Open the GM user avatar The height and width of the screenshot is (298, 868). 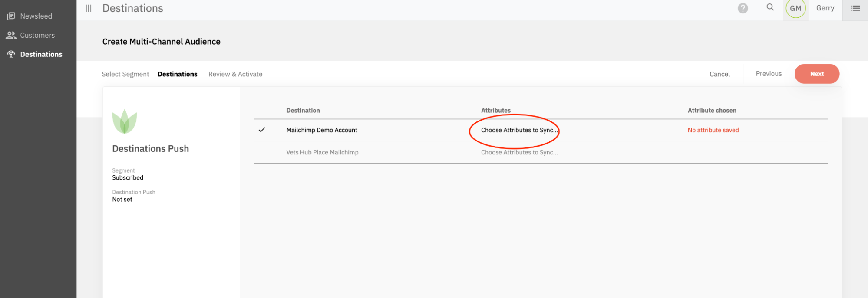[x=795, y=8]
